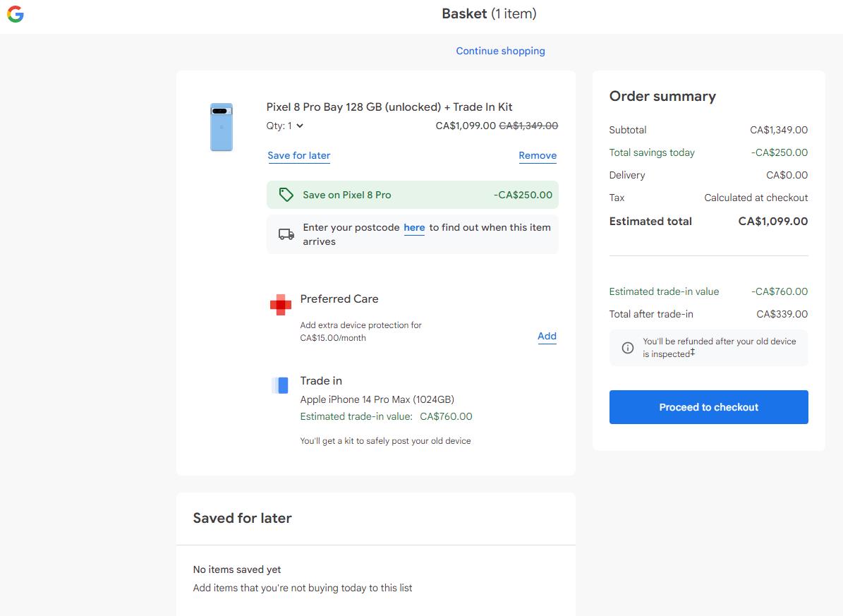Click the 'Basket (1 item)' page title
Image resolution: width=843 pixels, height=616 pixels.
pos(490,14)
